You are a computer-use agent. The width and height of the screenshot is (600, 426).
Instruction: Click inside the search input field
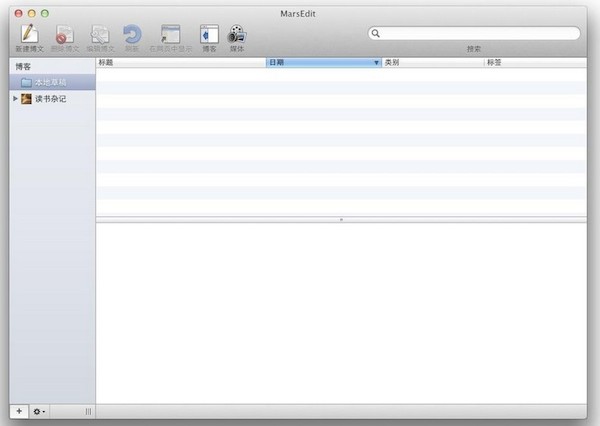(474, 33)
